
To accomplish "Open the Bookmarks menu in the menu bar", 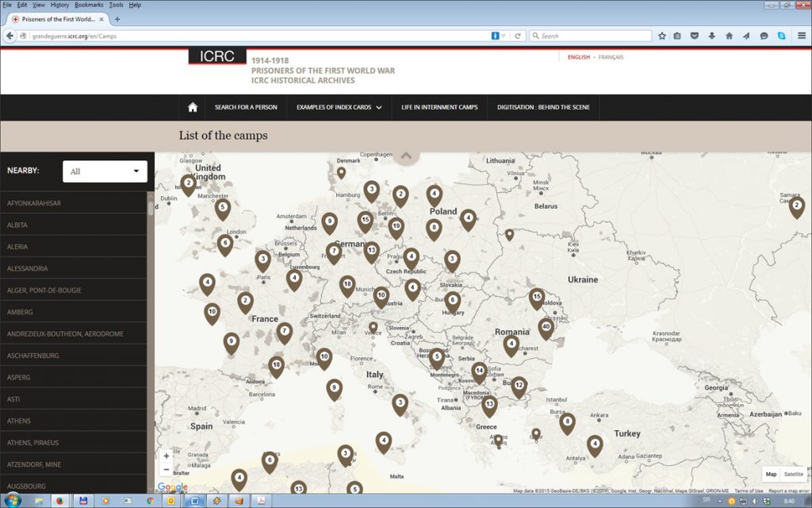I will tap(89, 5).
